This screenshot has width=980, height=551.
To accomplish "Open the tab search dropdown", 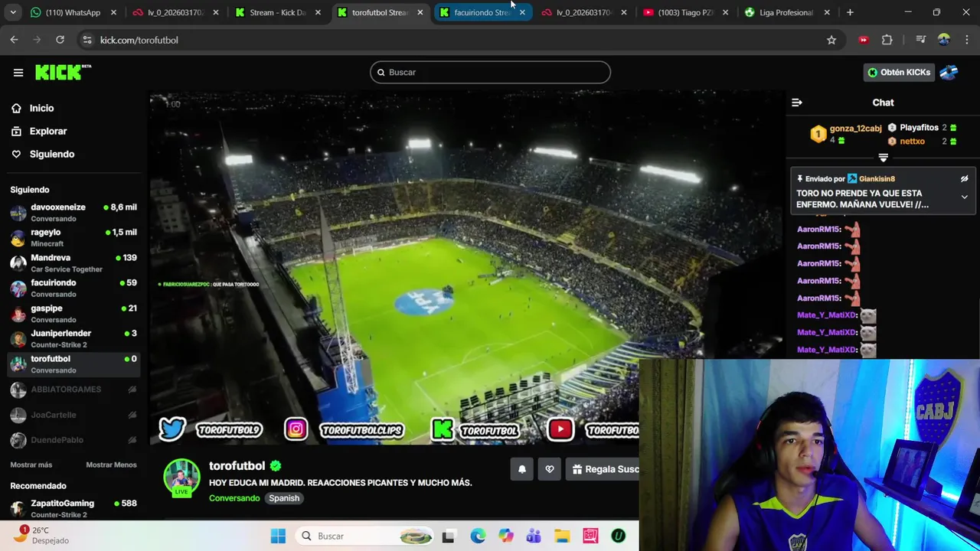I will coord(12,12).
